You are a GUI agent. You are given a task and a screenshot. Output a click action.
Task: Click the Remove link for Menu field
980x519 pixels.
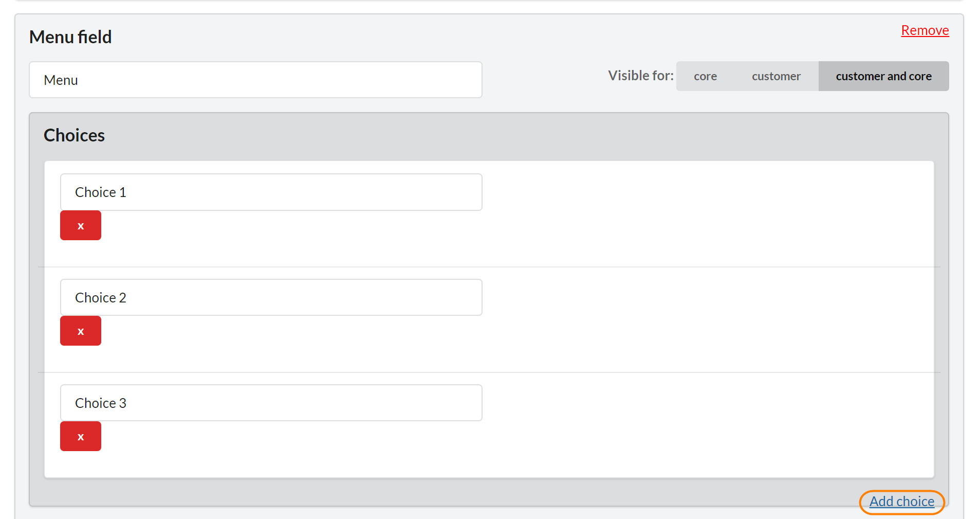[x=924, y=30]
